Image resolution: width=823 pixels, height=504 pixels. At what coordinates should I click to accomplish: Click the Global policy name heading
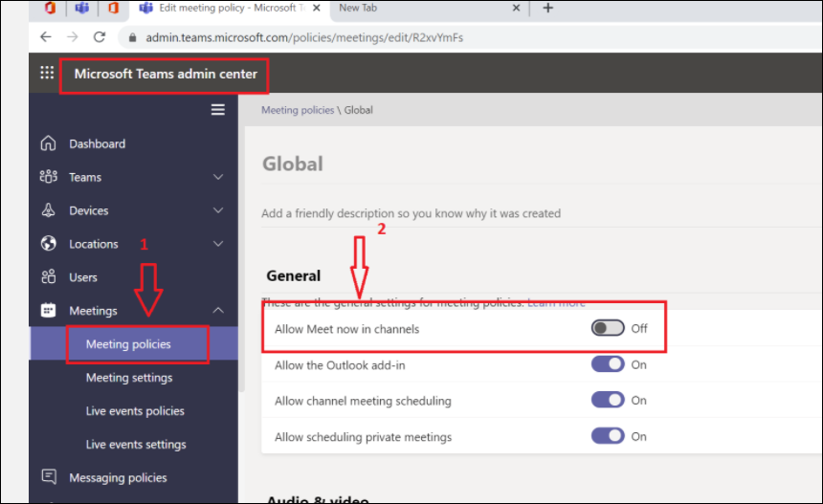(292, 164)
